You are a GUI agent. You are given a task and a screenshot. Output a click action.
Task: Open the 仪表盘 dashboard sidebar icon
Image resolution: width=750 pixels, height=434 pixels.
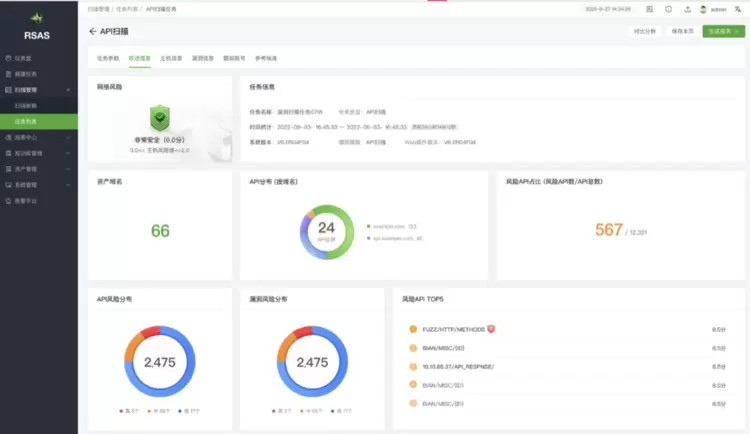pos(9,58)
